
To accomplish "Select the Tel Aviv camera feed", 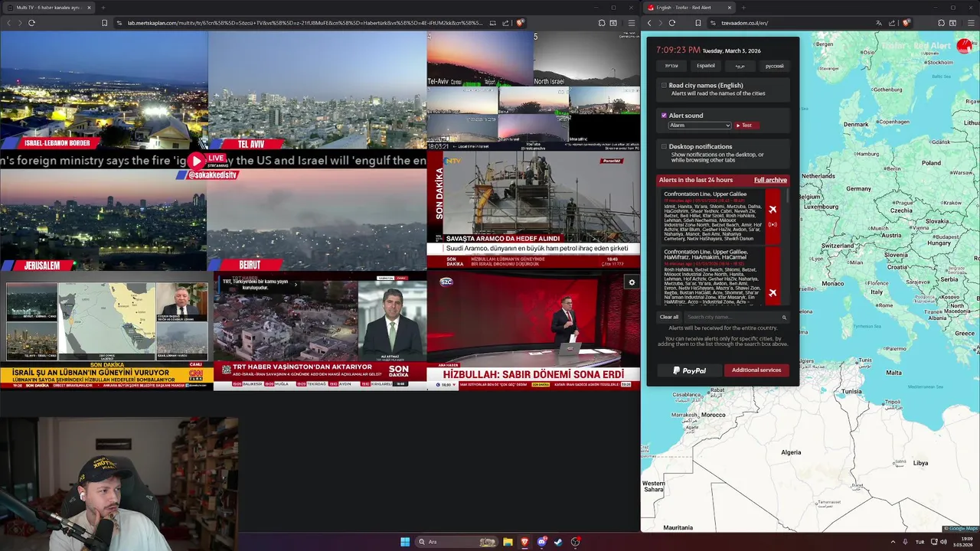I will click(x=317, y=90).
